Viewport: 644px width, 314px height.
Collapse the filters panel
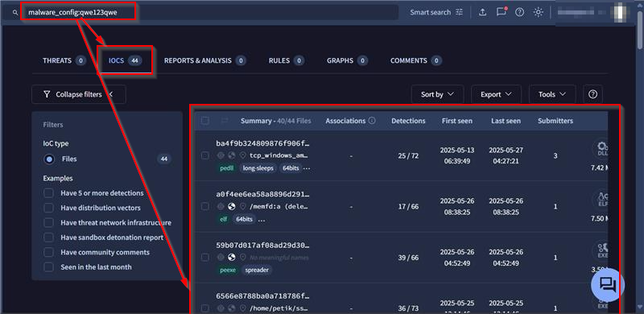[x=79, y=94]
